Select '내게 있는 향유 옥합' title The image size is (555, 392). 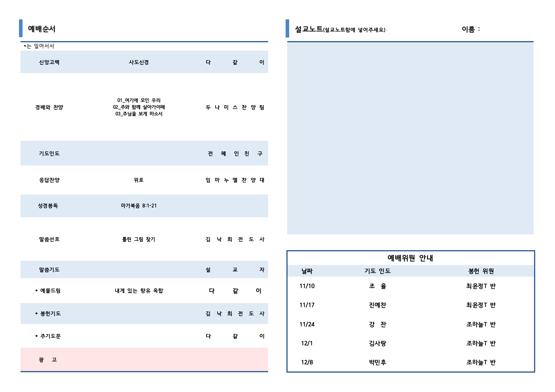139,290
